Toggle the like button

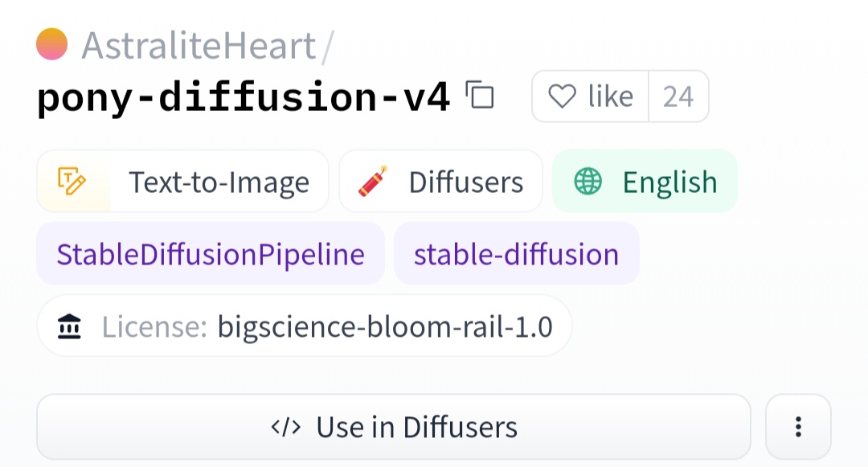(590, 96)
